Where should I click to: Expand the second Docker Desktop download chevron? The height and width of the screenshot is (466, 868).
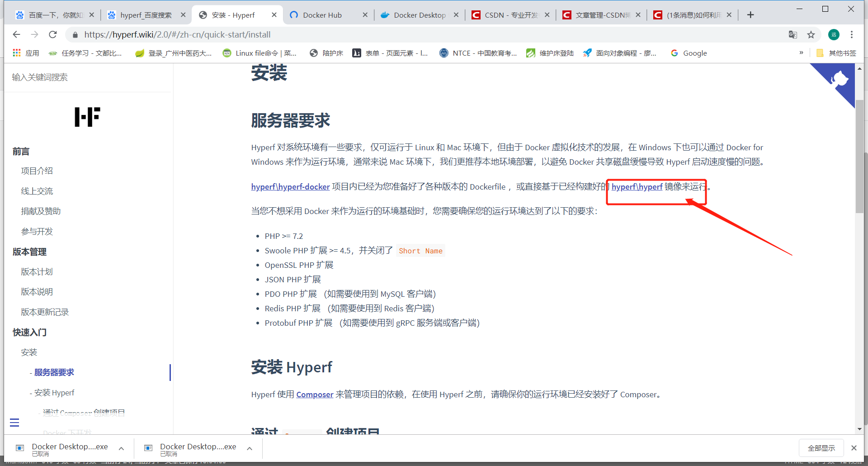(249, 448)
